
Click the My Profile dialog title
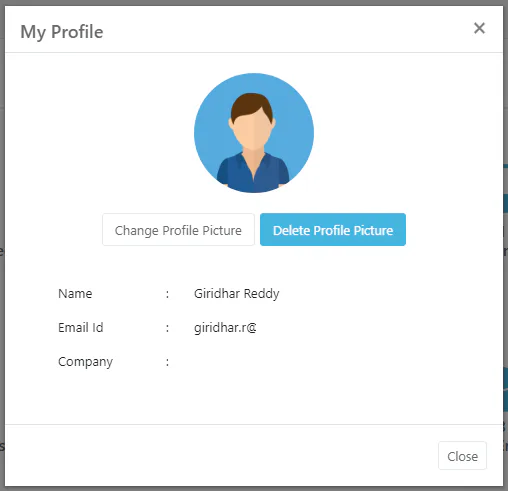(62, 32)
